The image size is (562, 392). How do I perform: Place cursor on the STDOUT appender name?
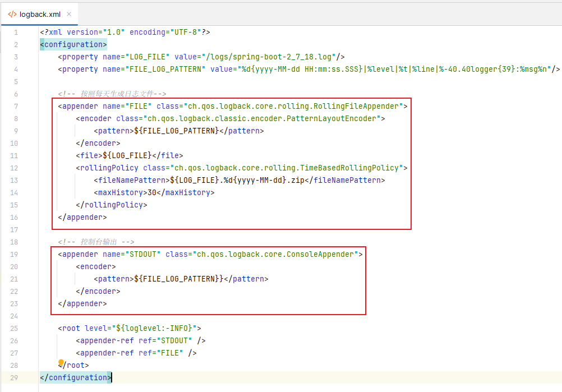click(x=144, y=254)
